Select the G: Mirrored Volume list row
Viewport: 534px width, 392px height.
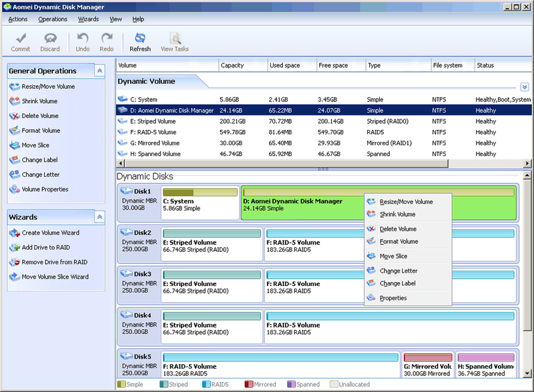click(x=324, y=143)
